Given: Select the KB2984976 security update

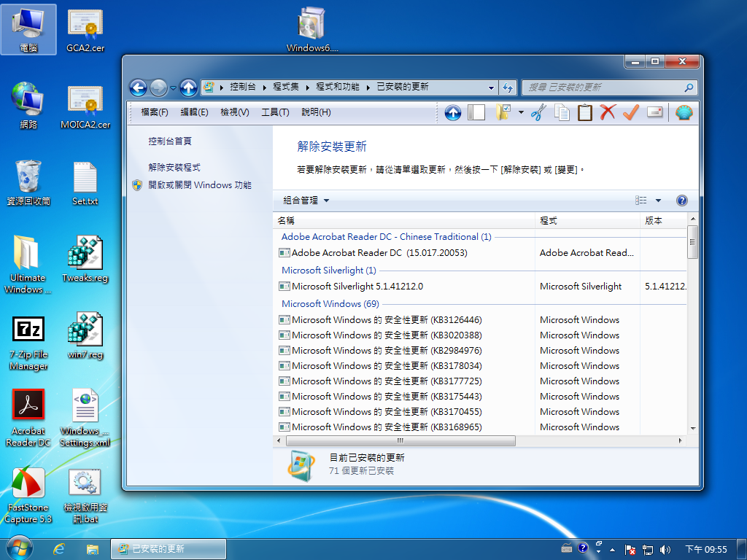Looking at the screenshot, I should click(482, 351).
